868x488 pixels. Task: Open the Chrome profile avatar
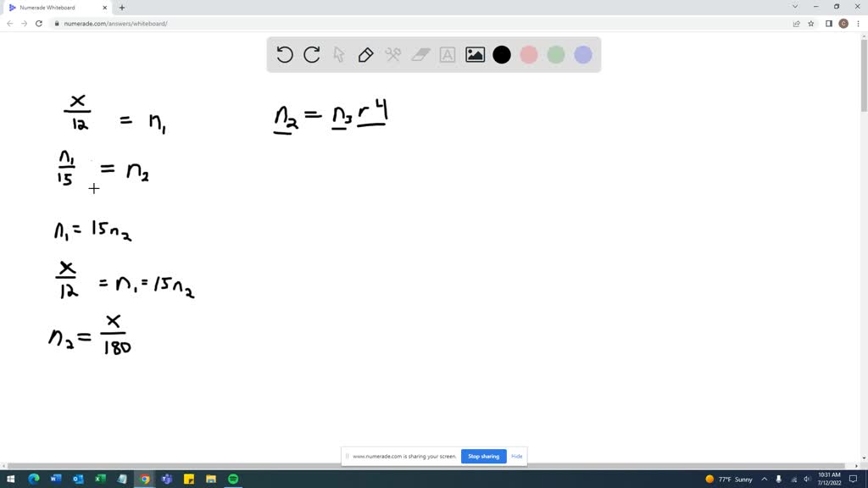843,24
